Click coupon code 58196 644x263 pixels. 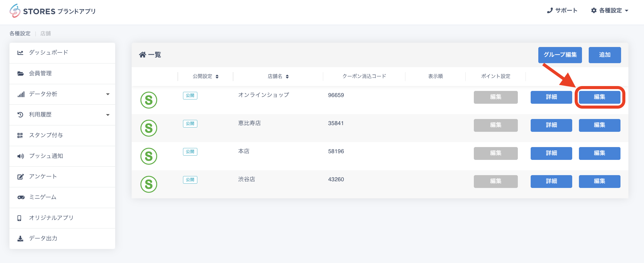point(336,151)
